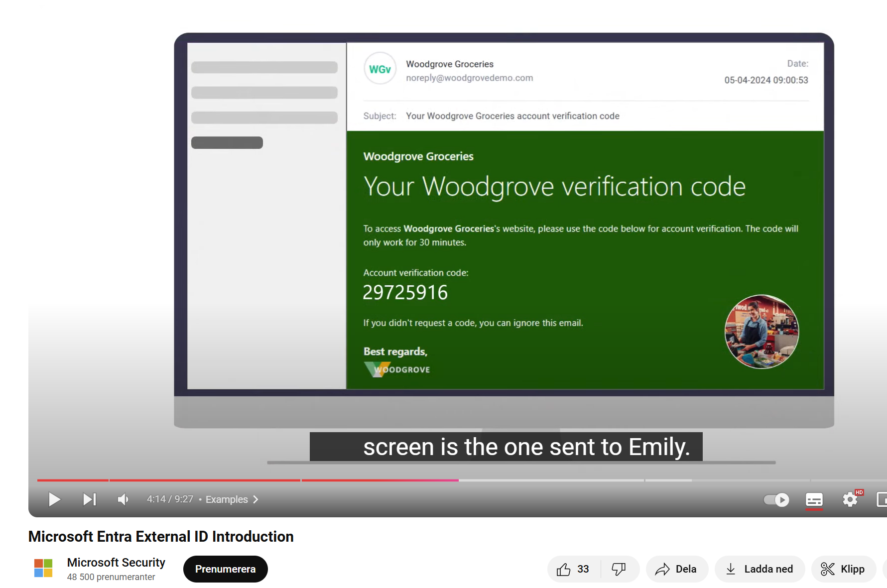Click the video title Microsoft Entra External ID Introduction
The width and height of the screenshot is (887, 588).
click(x=161, y=536)
